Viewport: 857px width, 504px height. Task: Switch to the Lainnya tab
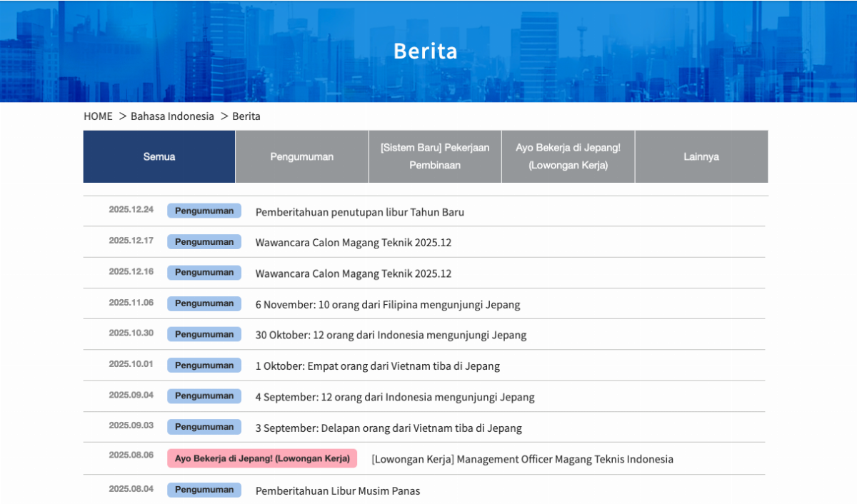(x=701, y=157)
